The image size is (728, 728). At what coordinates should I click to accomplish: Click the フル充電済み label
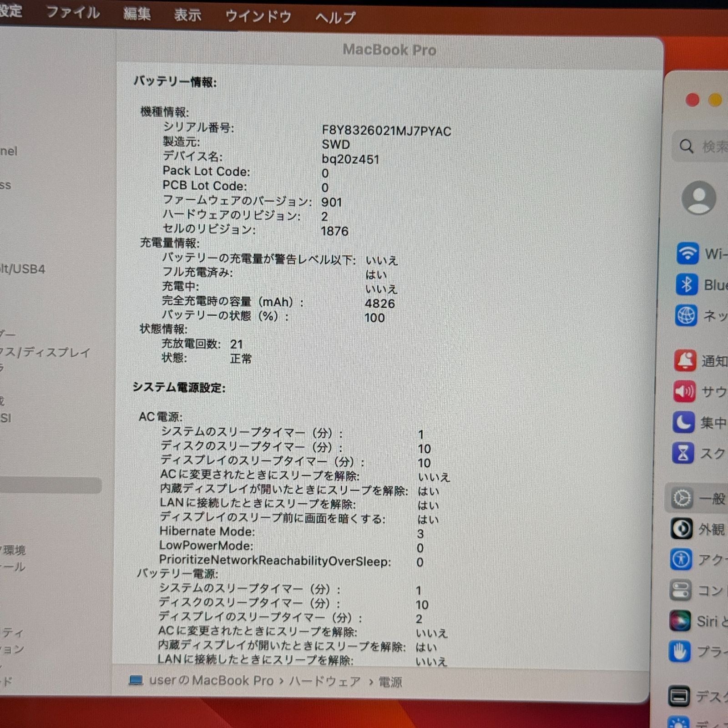click(x=197, y=272)
